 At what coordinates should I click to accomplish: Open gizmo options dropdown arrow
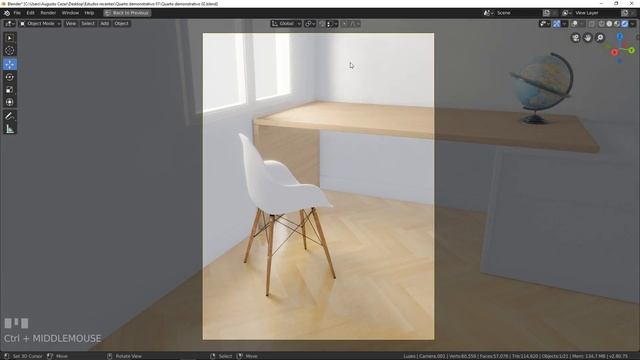564,24
